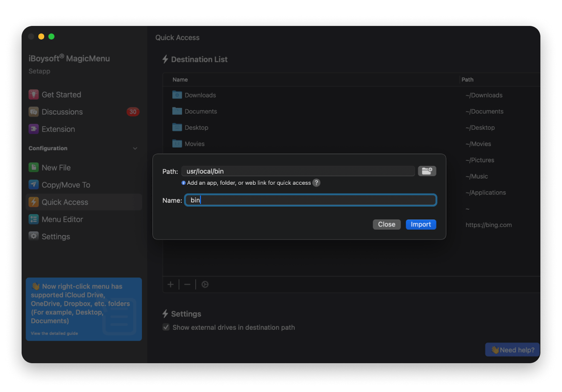Click into the Name text field
562x392 pixels.
point(310,200)
